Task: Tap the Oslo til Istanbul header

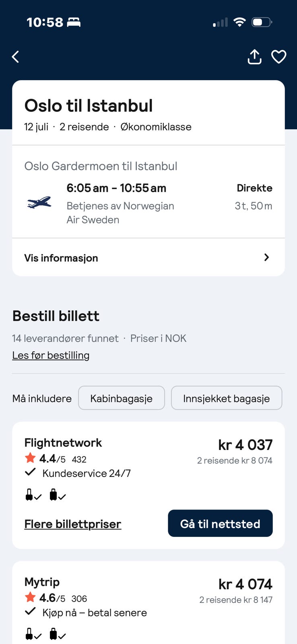Action: point(89,105)
